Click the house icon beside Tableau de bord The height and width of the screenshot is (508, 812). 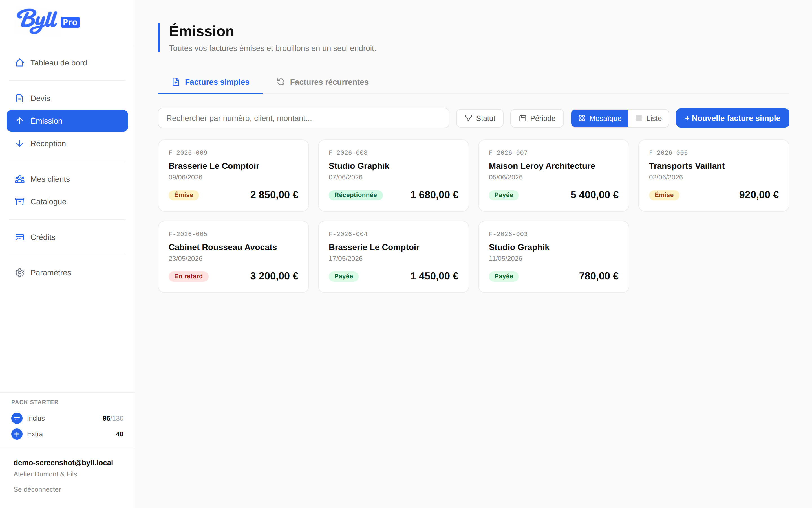pyautogui.click(x=20, y=63)
